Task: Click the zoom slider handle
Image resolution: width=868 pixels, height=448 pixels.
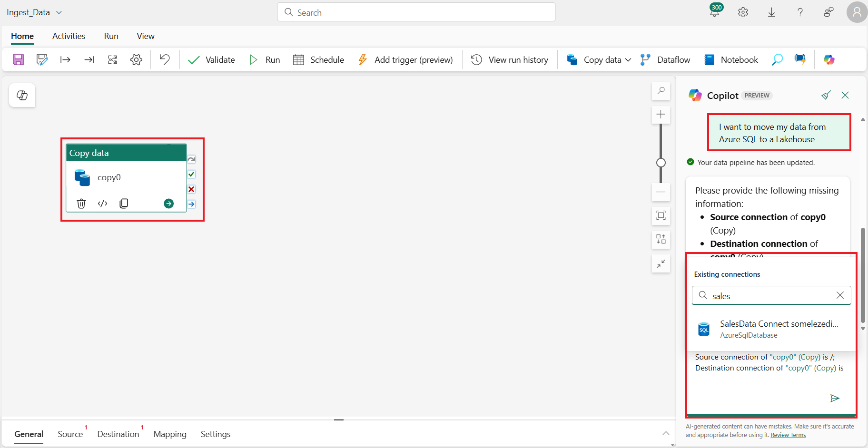Action: [661, 163]
